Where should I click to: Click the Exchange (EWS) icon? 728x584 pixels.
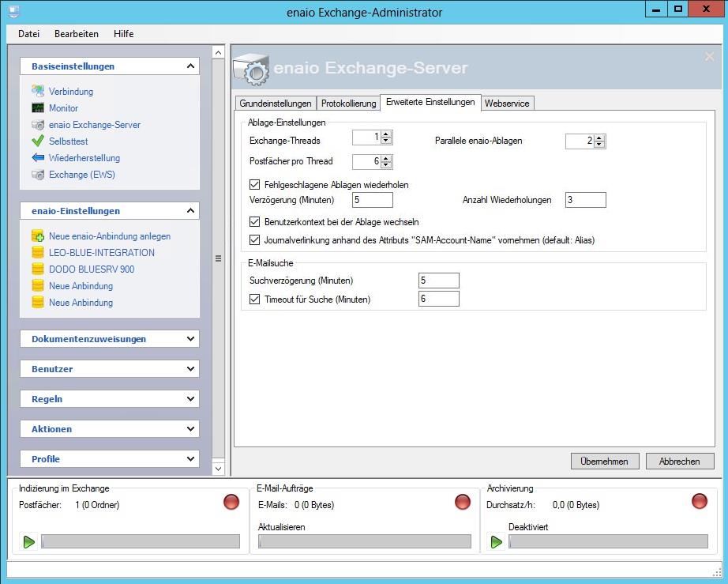38,175
